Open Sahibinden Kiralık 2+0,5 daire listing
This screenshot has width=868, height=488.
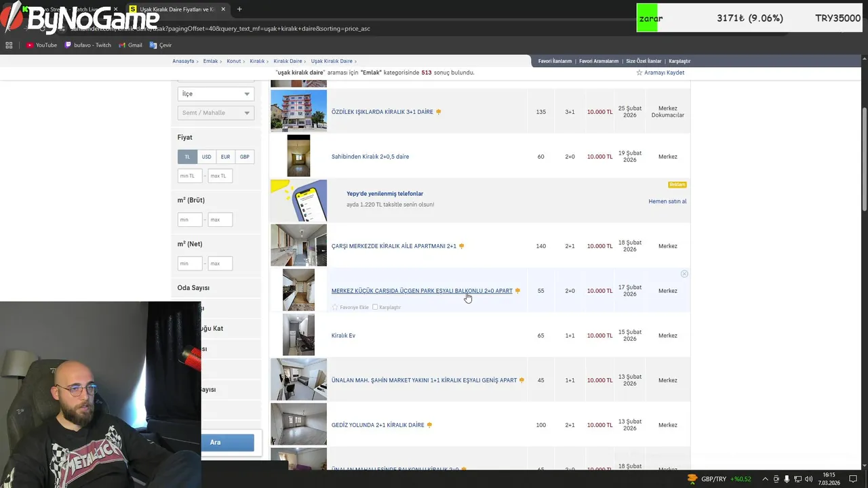tap(370, 157)
